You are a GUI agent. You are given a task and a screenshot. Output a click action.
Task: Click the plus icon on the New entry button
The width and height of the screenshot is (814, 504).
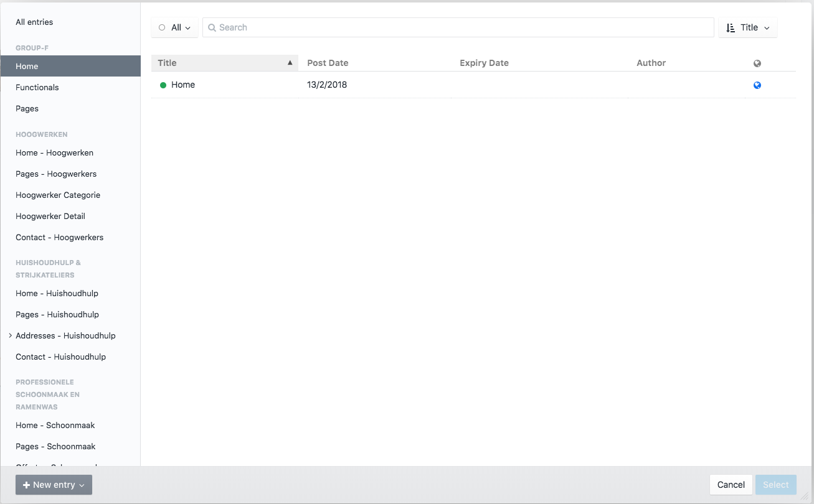pyautogui.click(x=26, y=485)
